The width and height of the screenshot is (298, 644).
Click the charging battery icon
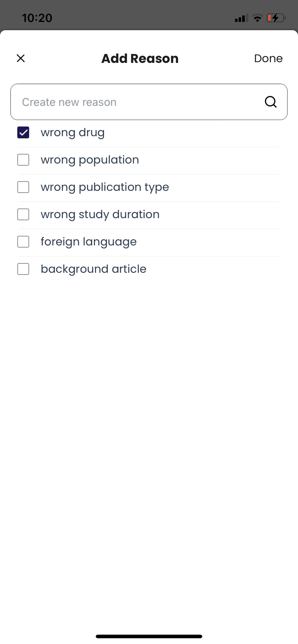point(276,18)
